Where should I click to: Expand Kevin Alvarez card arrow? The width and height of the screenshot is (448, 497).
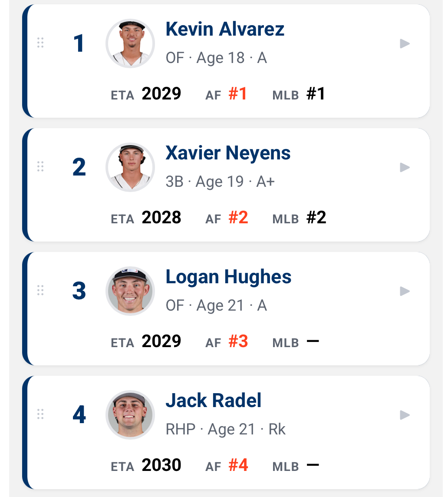[405, 43]
